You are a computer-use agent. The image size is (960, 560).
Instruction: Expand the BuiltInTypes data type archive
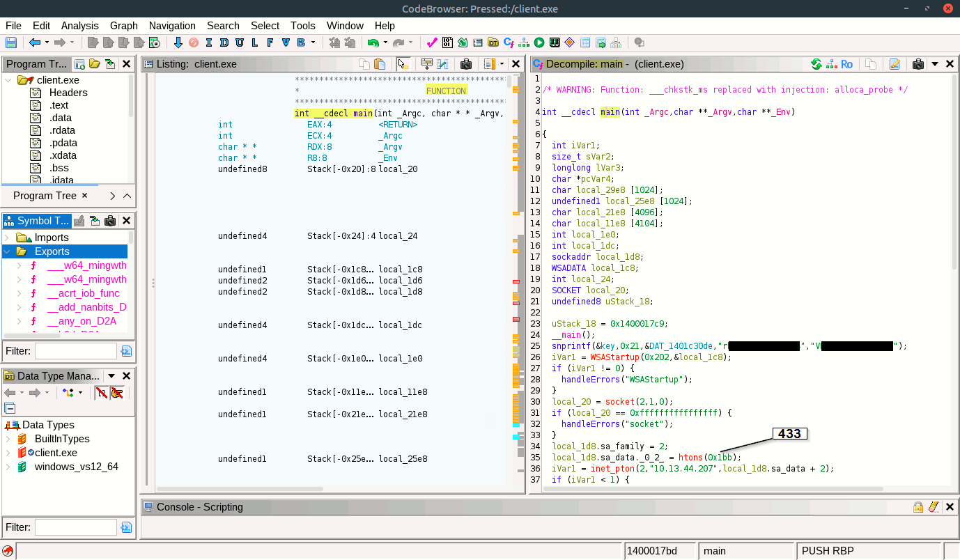pyautogui.click(x=8, y=439)
